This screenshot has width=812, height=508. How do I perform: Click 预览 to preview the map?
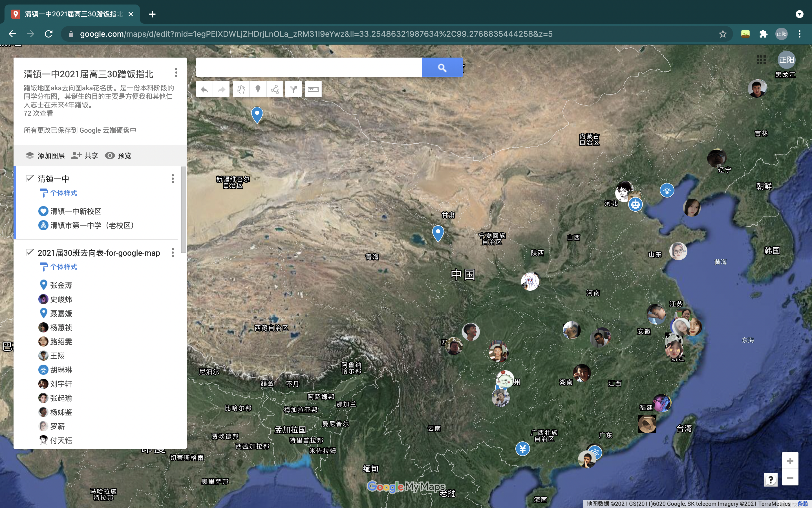pyautogui.click(x=118, y=156)
